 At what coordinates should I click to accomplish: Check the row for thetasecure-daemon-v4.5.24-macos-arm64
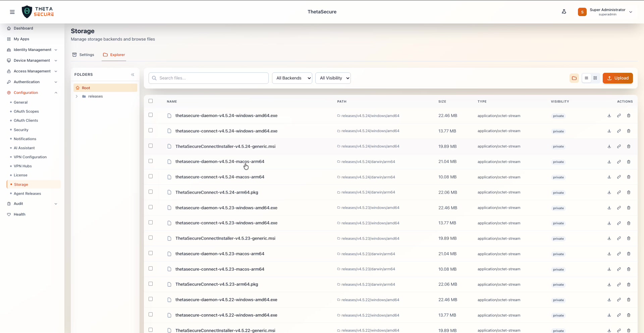click(x=151, y=161)
